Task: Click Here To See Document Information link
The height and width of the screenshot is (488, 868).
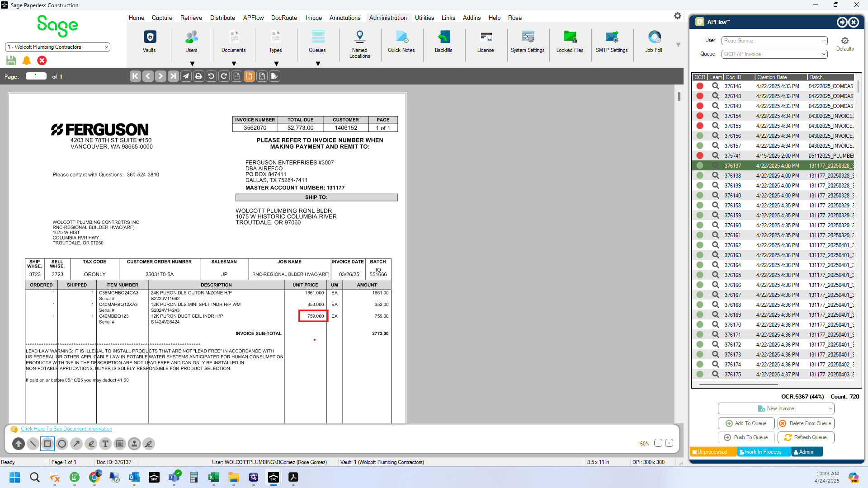Action: click(66, 429)
